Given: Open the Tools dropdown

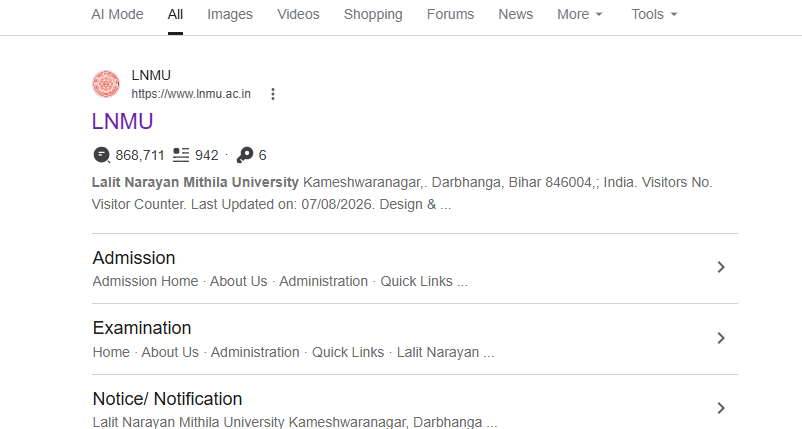Looking at the screenshot, I should (x=654, y=14).
